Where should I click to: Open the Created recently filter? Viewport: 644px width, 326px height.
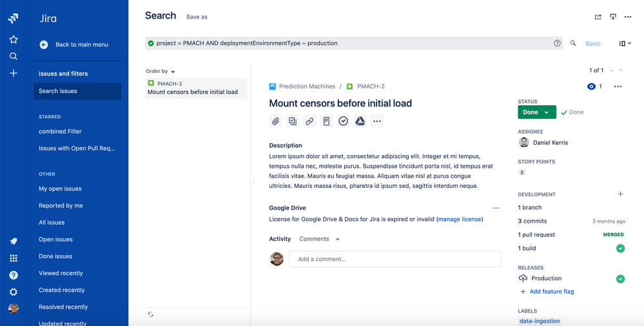tap(62, 290)
